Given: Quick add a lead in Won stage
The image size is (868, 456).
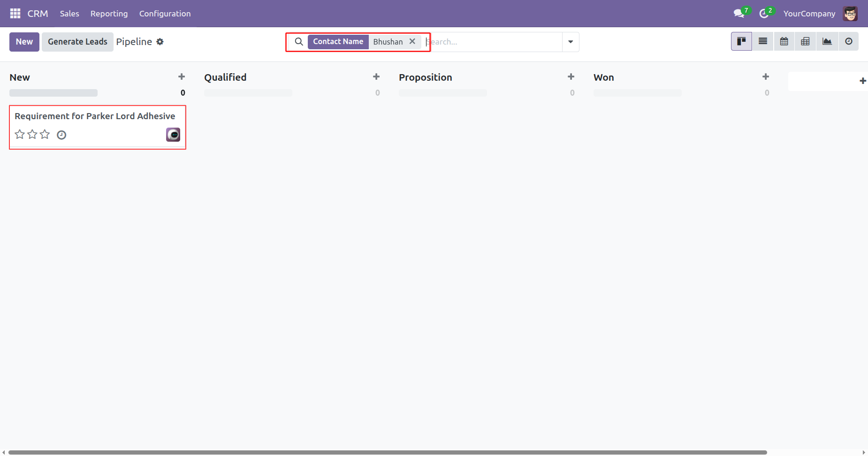Looking at the screenshot, I should pyautogui.click(x=766, y=76).
